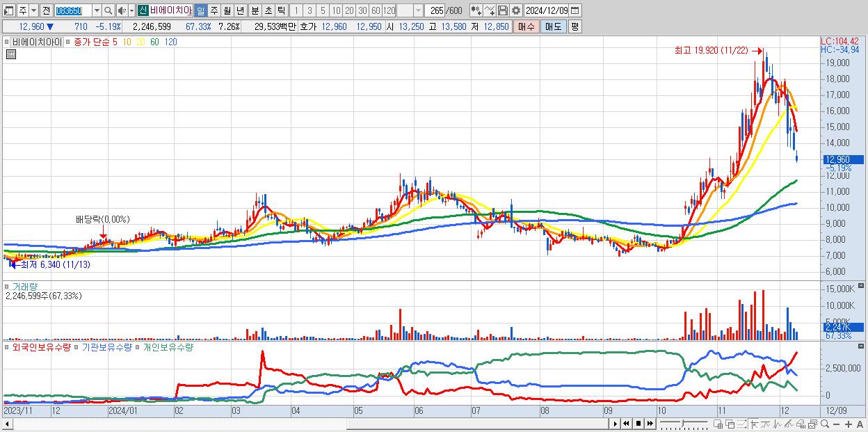
Task: Choose the 5 interval button
Action: tap(323, 10)
